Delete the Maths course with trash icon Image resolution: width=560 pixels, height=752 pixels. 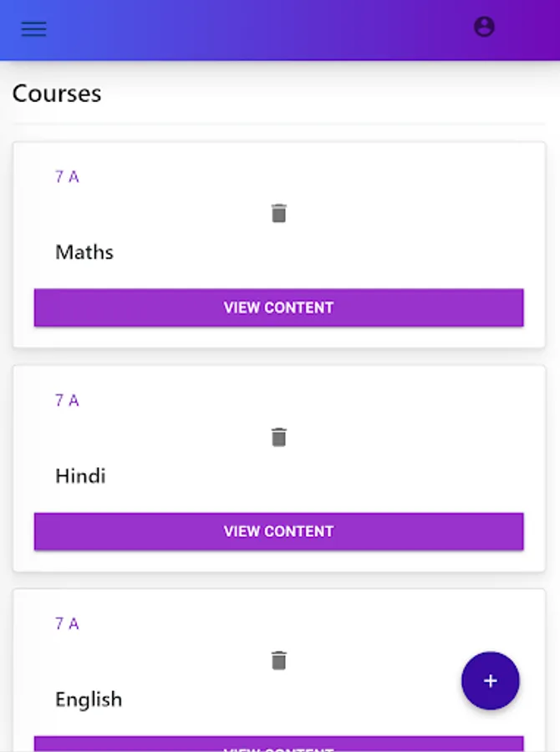[x=279, y=213]
